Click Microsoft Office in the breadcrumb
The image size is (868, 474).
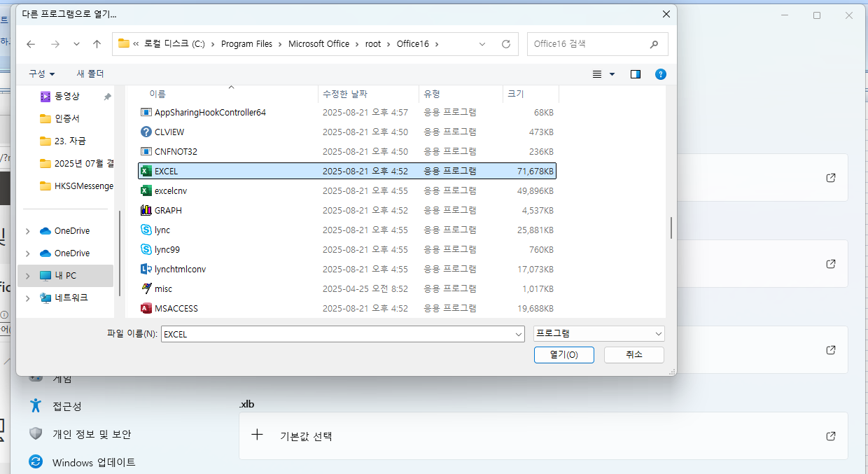318,43
